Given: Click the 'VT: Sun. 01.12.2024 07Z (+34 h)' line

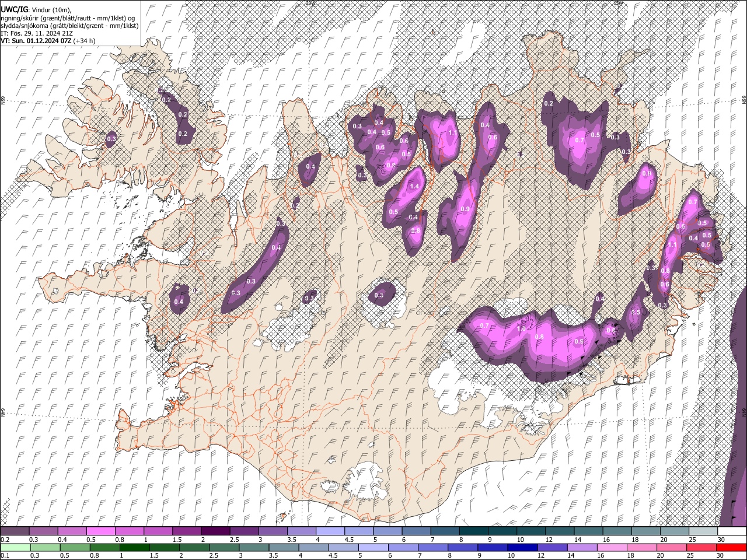Looking at the screenshot, I should point(48,41).
